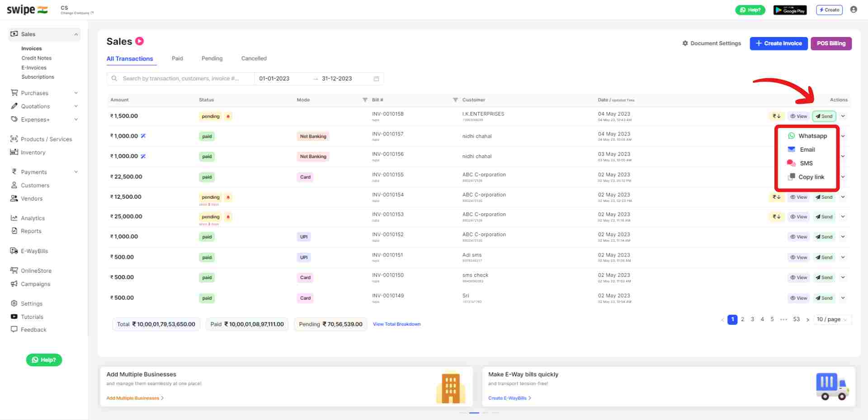The width and height of the screenshot is (868, 420).
Task: Click Send for invoice INV-0010158
Action: (x=824, y=117)
